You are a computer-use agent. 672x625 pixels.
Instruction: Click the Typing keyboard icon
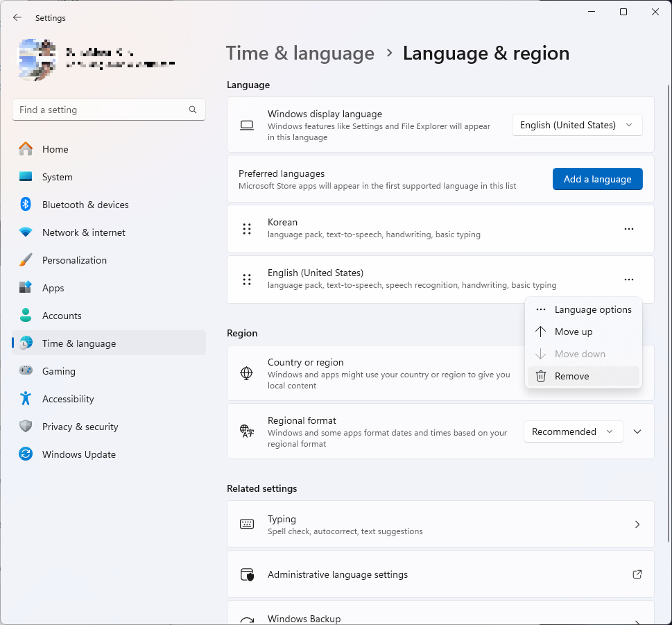click(x=247, y=524)
